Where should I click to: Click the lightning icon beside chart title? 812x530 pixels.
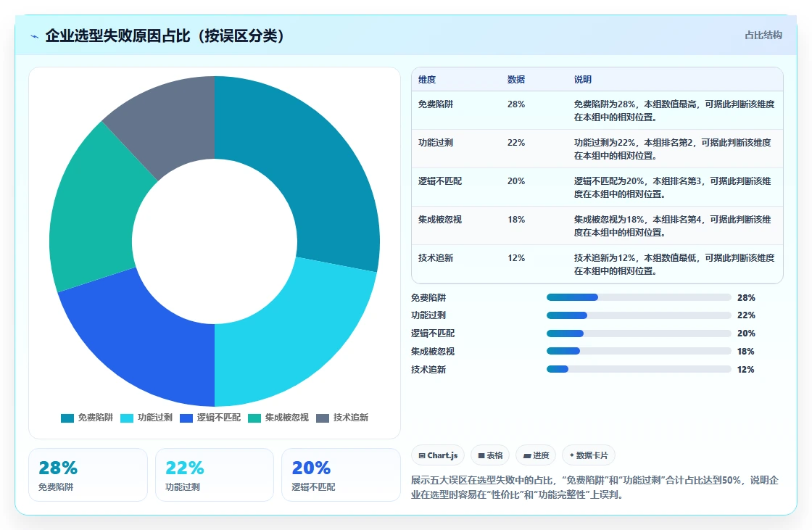coord(34,36)
